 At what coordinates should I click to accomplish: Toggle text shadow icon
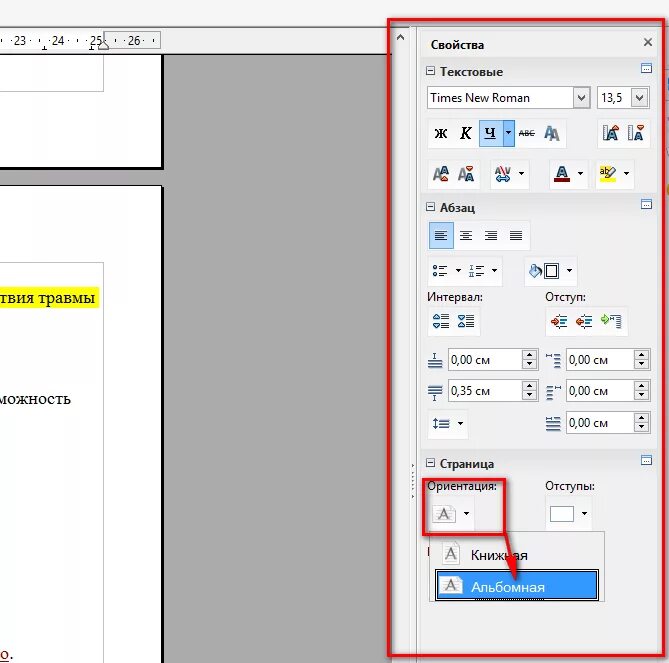tap(552, 134)
